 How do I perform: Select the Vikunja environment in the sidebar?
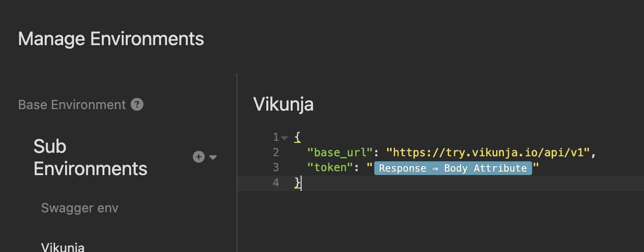click(63, 247)
